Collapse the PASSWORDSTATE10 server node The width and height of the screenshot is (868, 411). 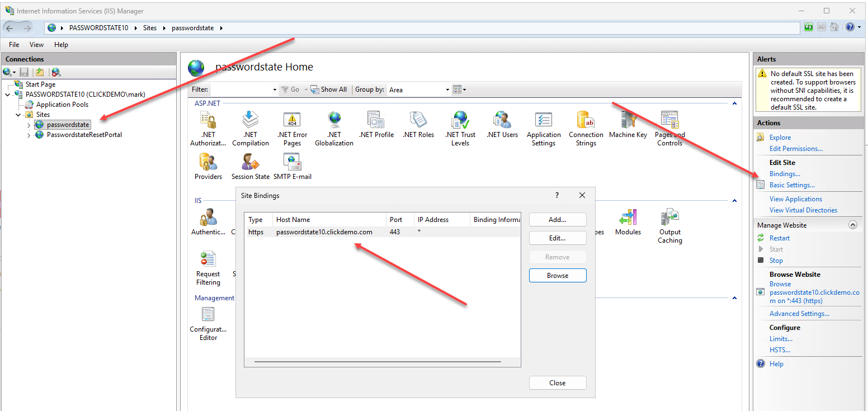8,95
